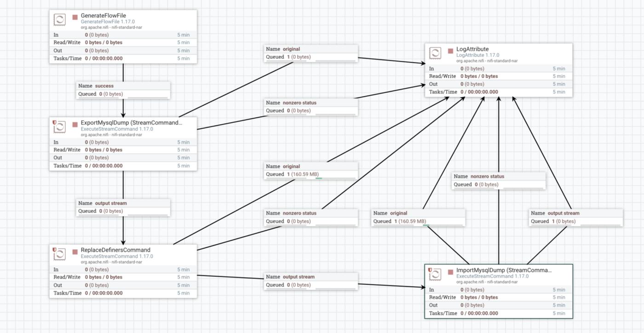The height and width of the screenshot is (333, 644).
Task: Click the ReplaceDefinersCommand processor title
Action: pos(115,250)
